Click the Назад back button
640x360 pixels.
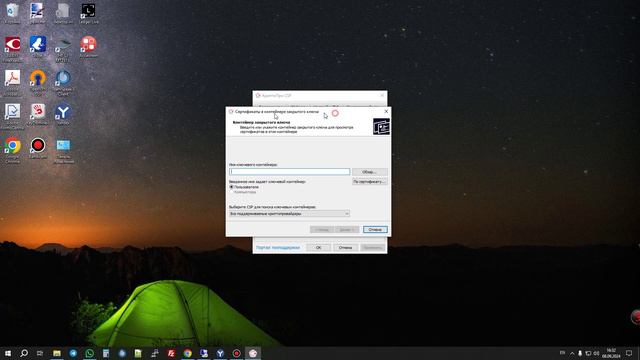coord(322,229)
